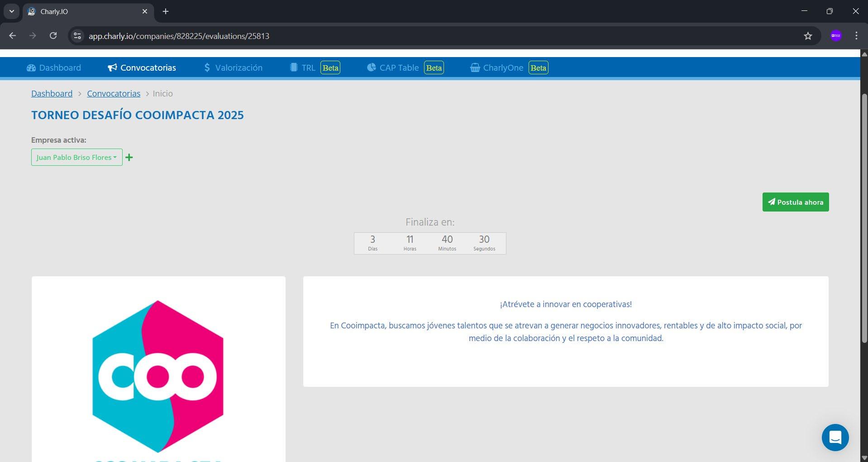The height and width of the screenshot is (462, 868).
Task: Click the 'Empresa activa:' label
Action: coord(59,140)
